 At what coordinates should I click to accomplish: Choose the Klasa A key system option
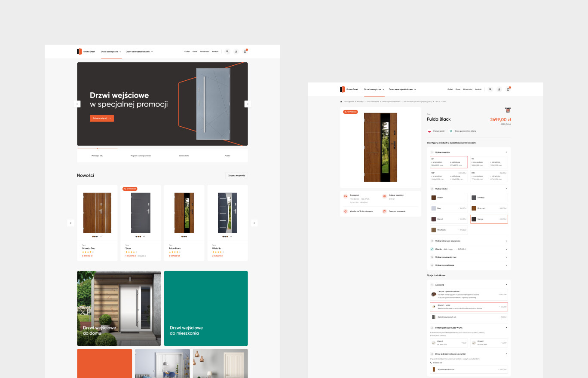(x=449, y=343)
